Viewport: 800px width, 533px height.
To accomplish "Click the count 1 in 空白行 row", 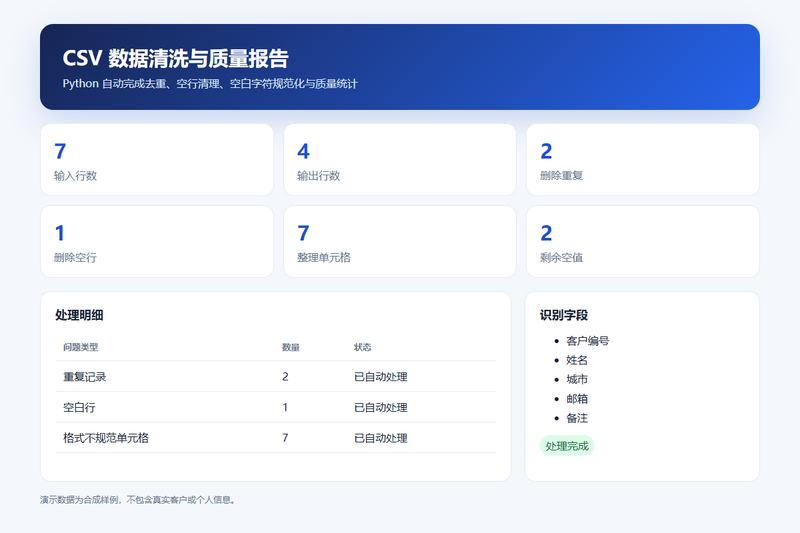I will point(285,408).
